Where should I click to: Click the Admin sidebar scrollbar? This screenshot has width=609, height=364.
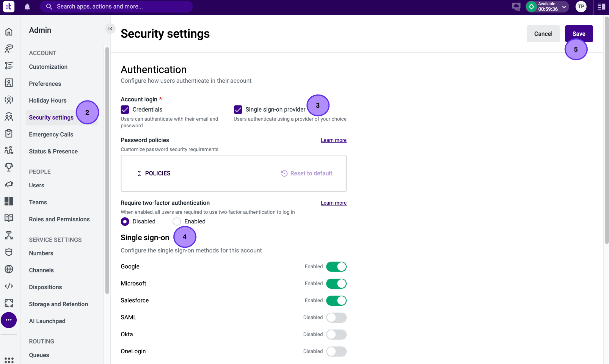click(107, 170)
